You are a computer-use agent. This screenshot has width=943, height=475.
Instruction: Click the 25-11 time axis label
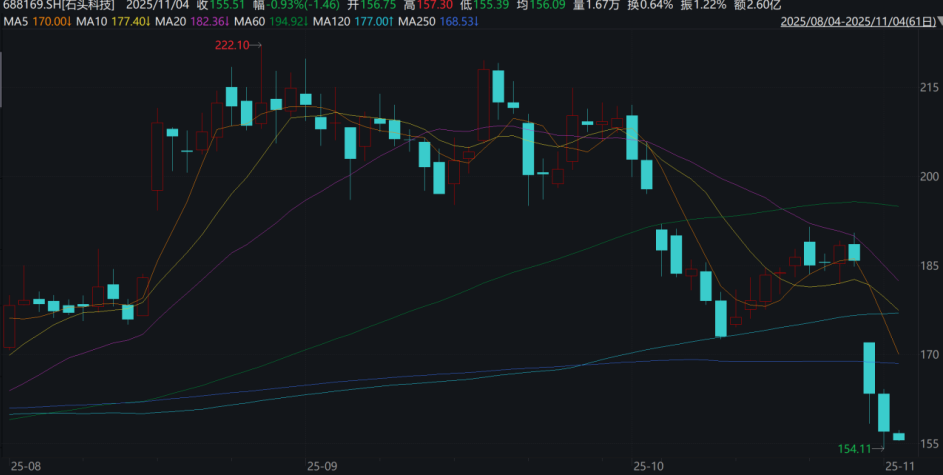(899, 466)
